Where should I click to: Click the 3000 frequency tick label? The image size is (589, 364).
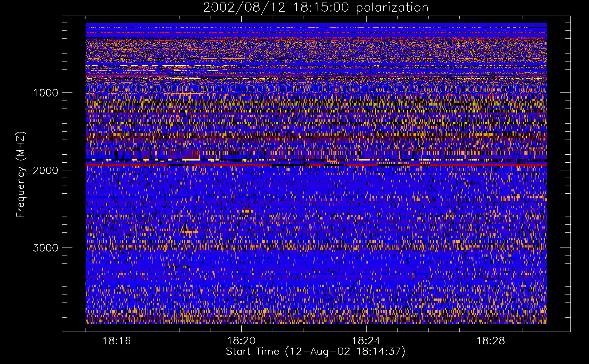(x=46, y=248)
